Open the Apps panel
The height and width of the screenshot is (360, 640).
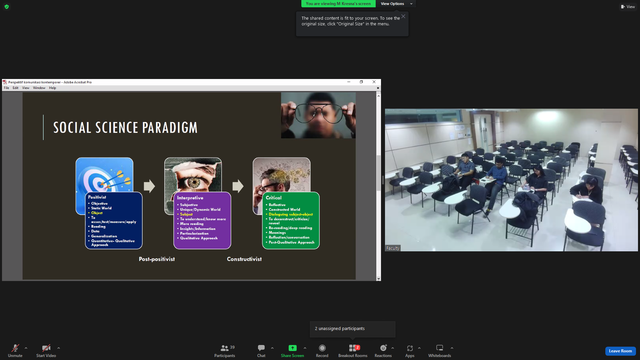[x=409, y=350]
